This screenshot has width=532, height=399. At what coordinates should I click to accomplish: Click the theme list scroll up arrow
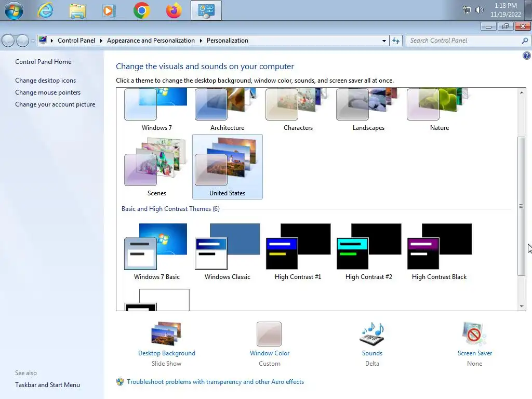[x=522, y=92]
